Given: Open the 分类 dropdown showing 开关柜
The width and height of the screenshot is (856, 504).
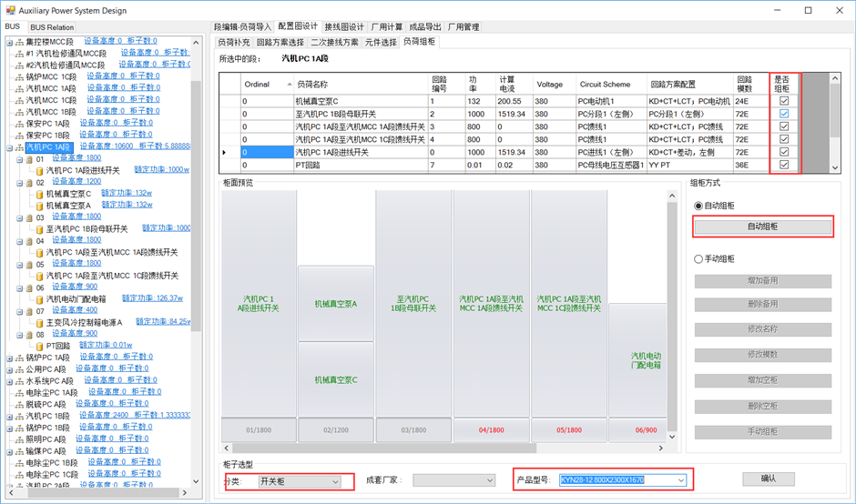Looking at the screenshot, I should (300, 481).
